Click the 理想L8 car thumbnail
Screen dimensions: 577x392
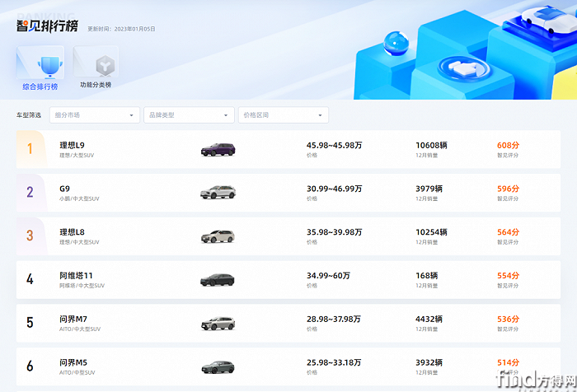click(x=218, y=236)
